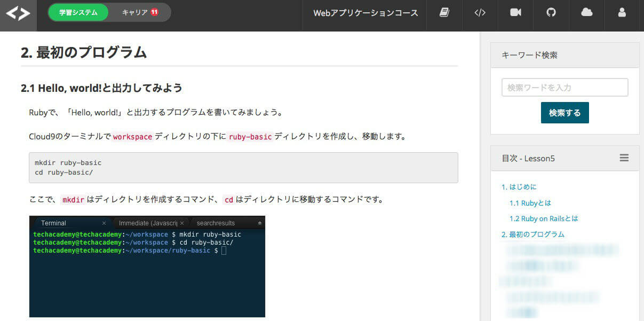Image resolution: width=644 pixels, height=321 pixels.
Task: Select the searchresults tab
Action: click(x=216, y=223)
